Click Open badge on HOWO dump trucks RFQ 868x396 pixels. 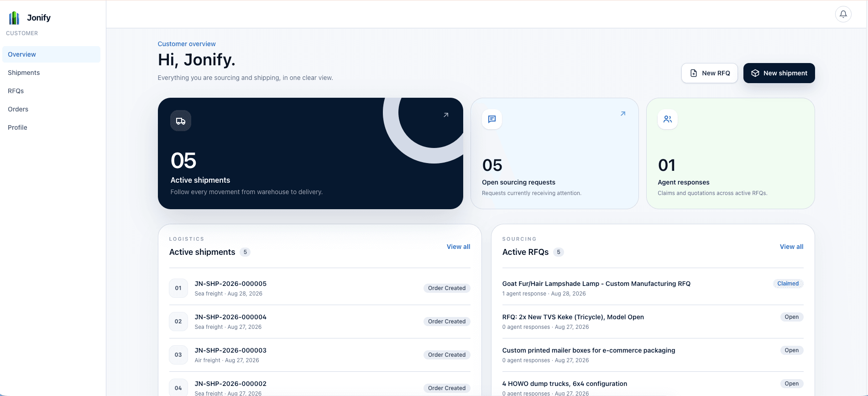click(792, 384)
